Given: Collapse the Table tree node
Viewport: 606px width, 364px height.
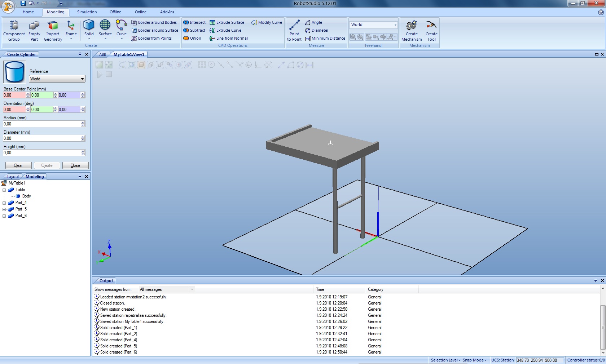Looking at the screenshot, I should [x=4, y=190].
